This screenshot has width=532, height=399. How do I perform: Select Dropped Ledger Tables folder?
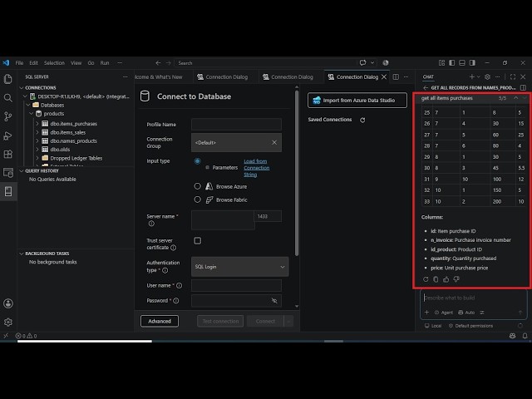click(76, 158)
